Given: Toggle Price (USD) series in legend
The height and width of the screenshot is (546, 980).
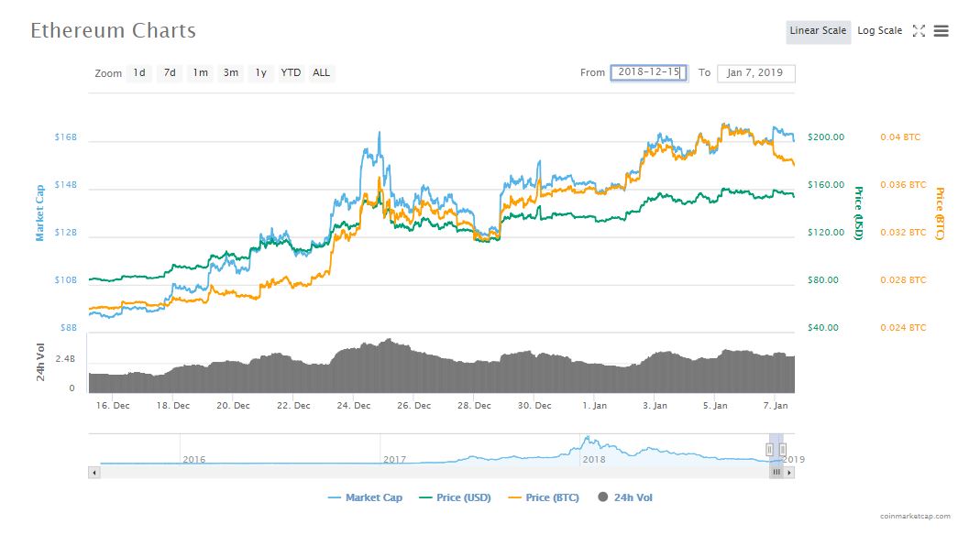Looking at the screenshot, I should (x=455, y=497).
